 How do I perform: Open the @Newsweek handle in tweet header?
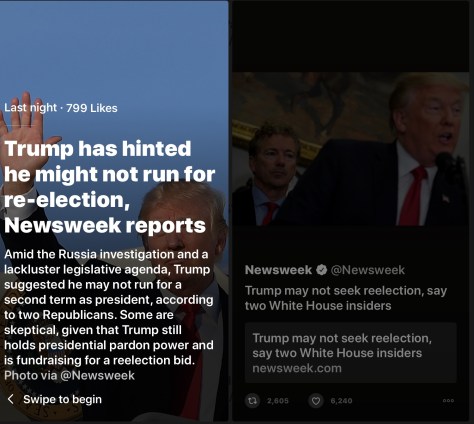[x=368, y=270]
